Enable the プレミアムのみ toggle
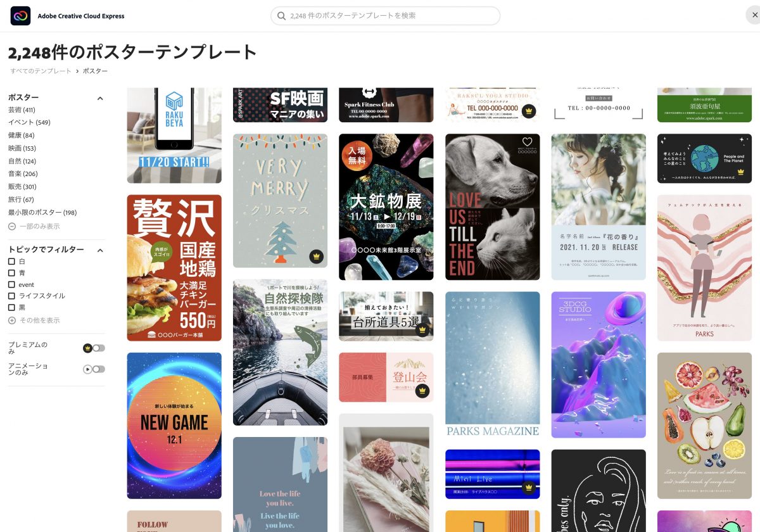760x532 pixels. (94, 348)
